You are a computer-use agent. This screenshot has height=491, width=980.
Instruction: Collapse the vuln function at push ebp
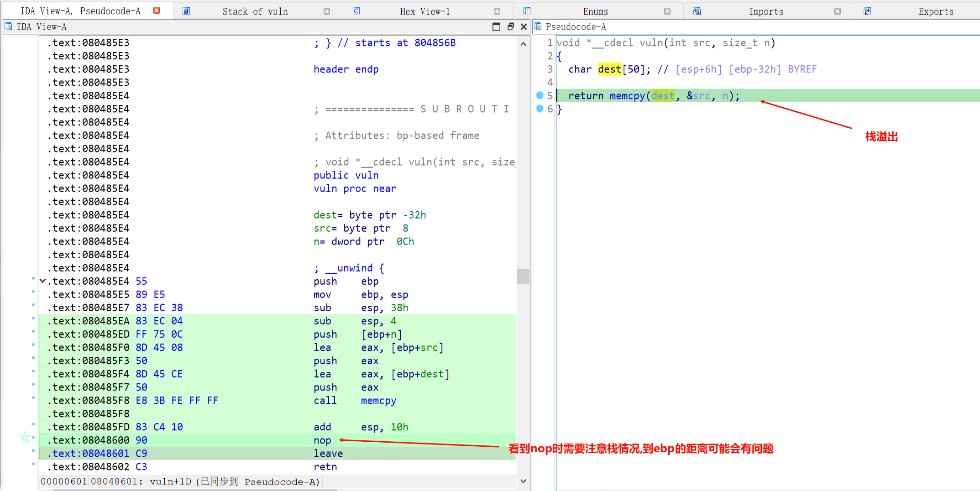(43, 281)
